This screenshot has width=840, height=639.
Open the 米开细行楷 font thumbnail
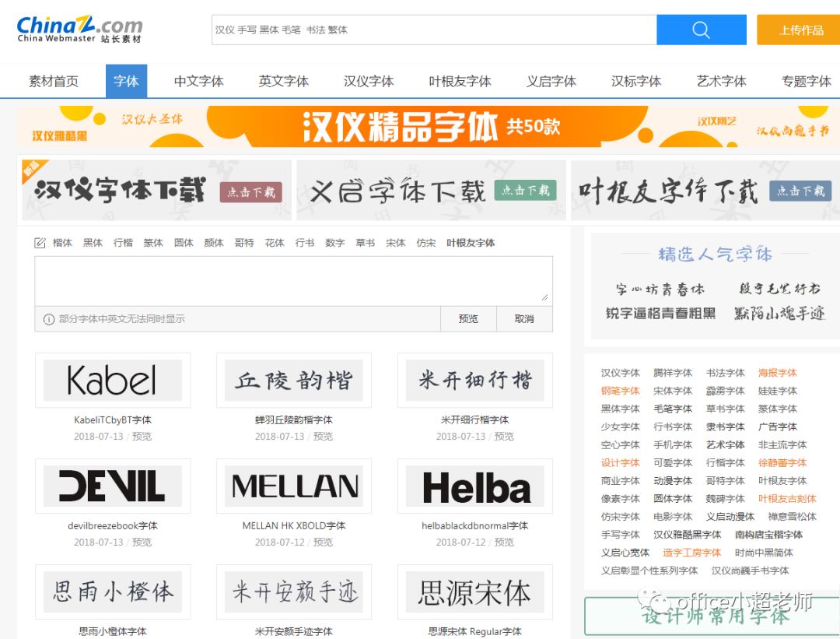[x=474, y=380]
